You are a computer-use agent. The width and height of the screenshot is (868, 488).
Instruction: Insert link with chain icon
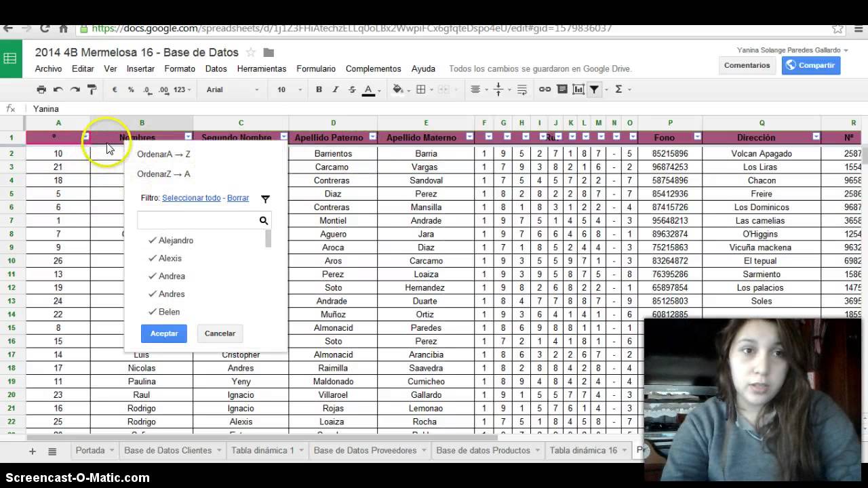(x=545, y=89)
